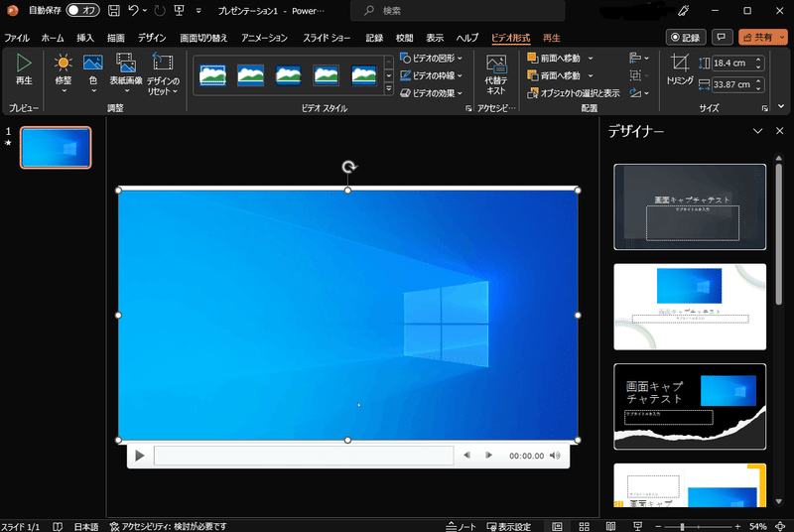Screen dimensions: 794x532
Task: Select the トリミング crop tool
Action: click(x=680, y=69)
